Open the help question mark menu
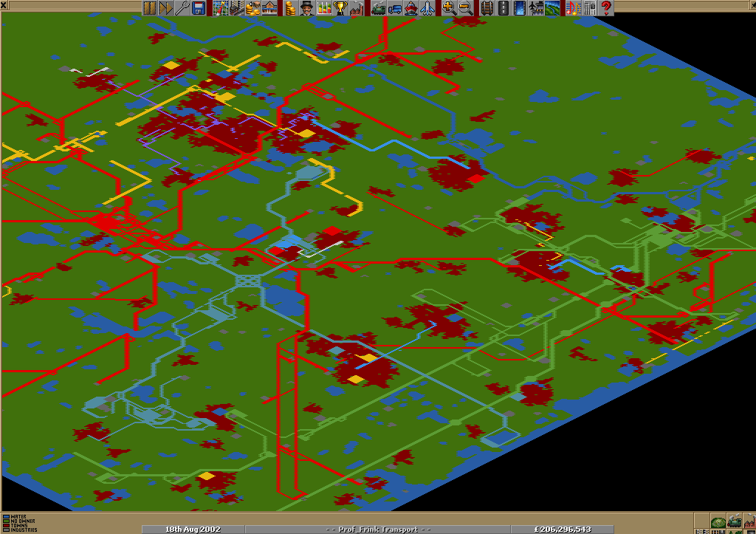 click(606, 7)
